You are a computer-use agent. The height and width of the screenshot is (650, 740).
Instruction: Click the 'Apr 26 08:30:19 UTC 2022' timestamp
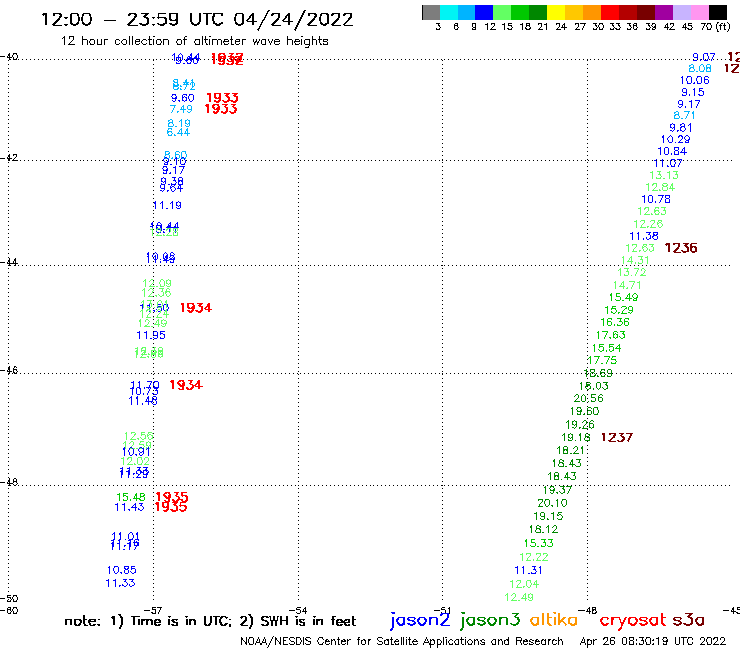652,641
